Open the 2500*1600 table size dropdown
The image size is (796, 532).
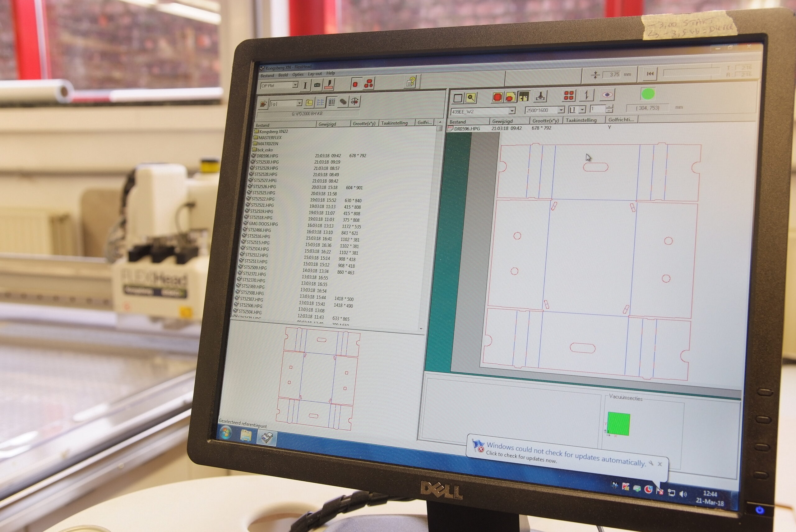pyautogui.click(x=561, y=110)
